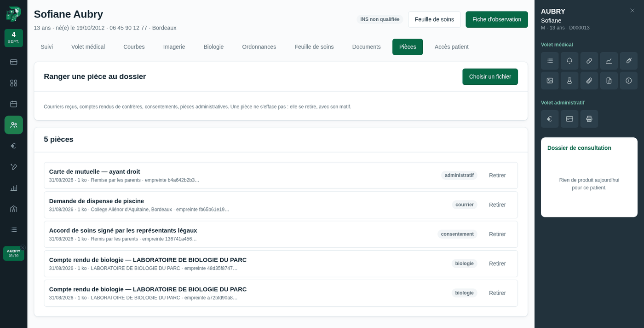Click the flask biology icon under Volet médical
The image size is (644, 328).
[x=569, y=81]
